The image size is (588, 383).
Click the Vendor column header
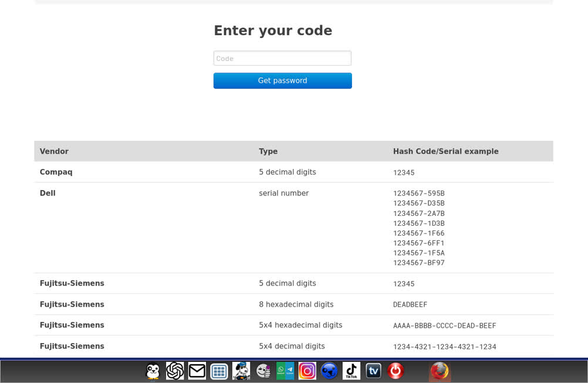[x=54, y=151]
